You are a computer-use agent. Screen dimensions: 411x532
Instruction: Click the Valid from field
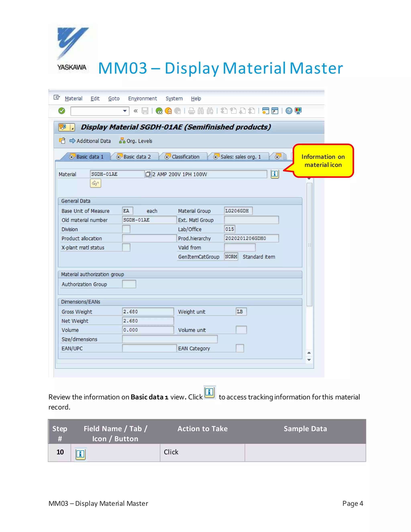(x=240, y=248)
